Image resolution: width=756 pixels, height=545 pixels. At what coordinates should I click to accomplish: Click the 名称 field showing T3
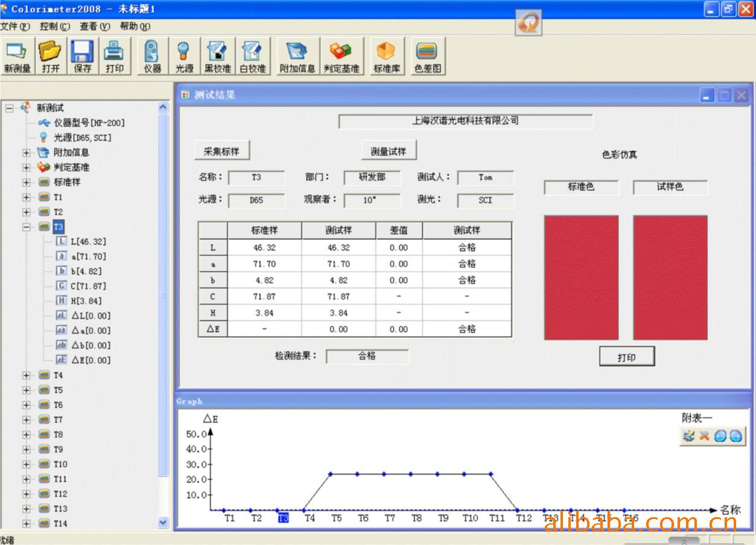(x=256, y=177)
